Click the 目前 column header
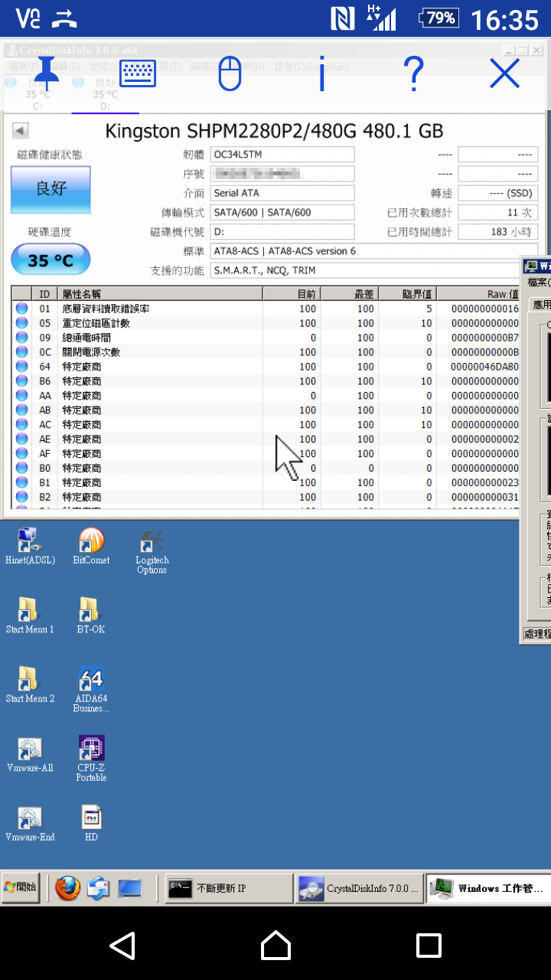Screen dimensions: 551x980 [x=292, y=294]
